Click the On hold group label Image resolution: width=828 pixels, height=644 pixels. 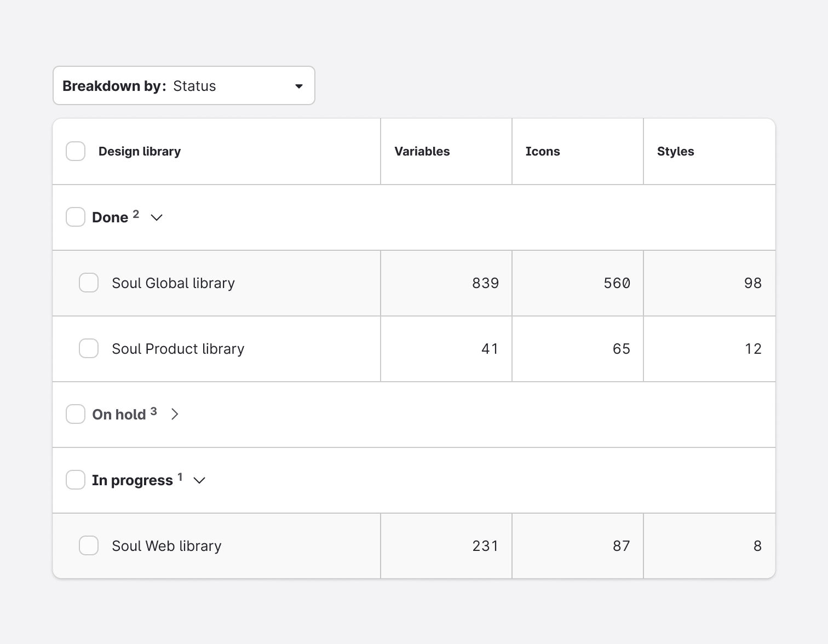tap(119, 415)
